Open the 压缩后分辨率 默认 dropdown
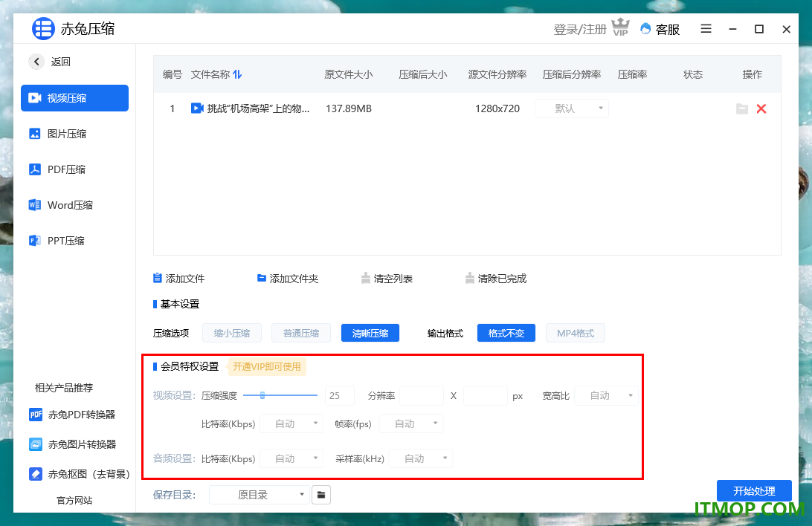The height and width of the screenshot is (526, 812). [x=571, y=108]
